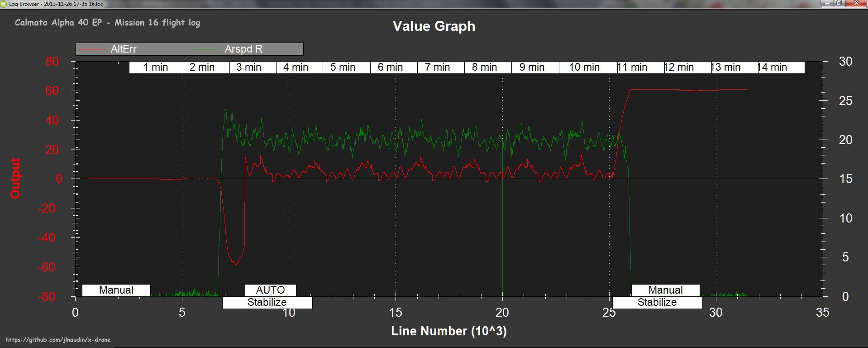Select the AltErr legend entry
The width and height of the screenshot is (868, 348).
(x=107, y=49)
